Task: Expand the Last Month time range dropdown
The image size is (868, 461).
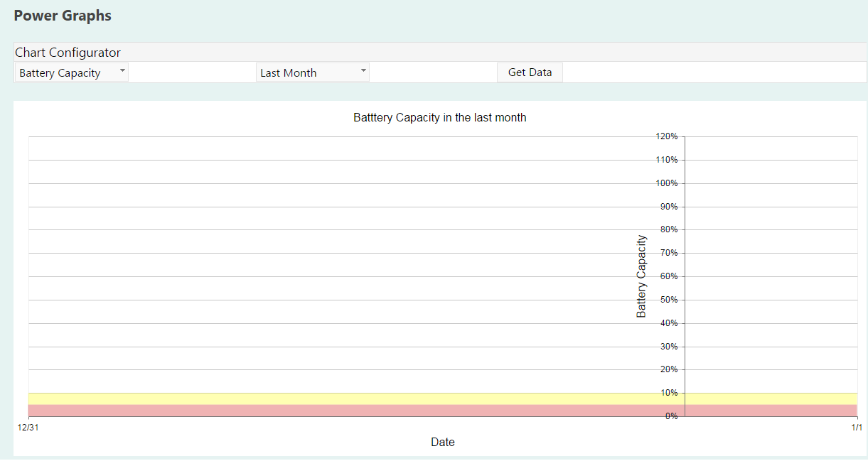Action: 312,72
